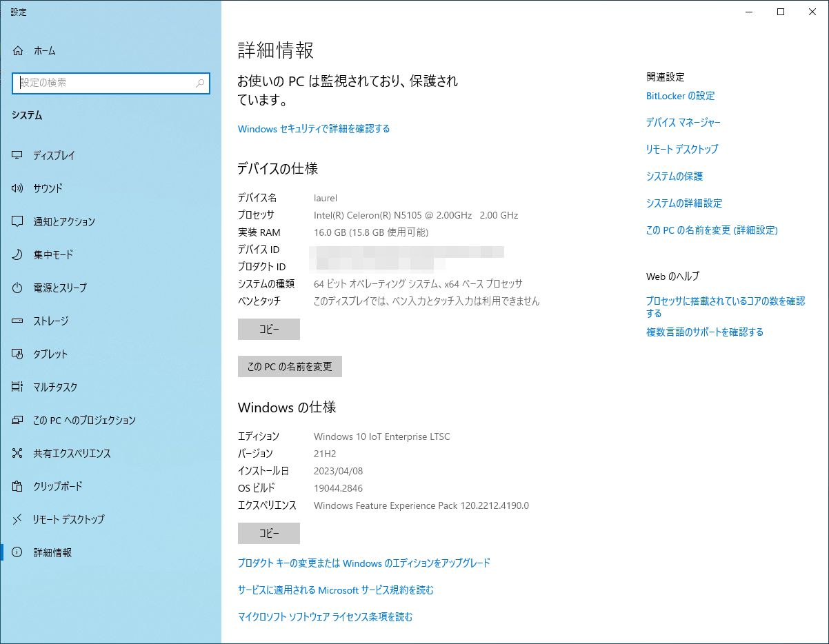
Task: Click the Power & sleep (電源とスリープ) icon
Action: point(18,288)
